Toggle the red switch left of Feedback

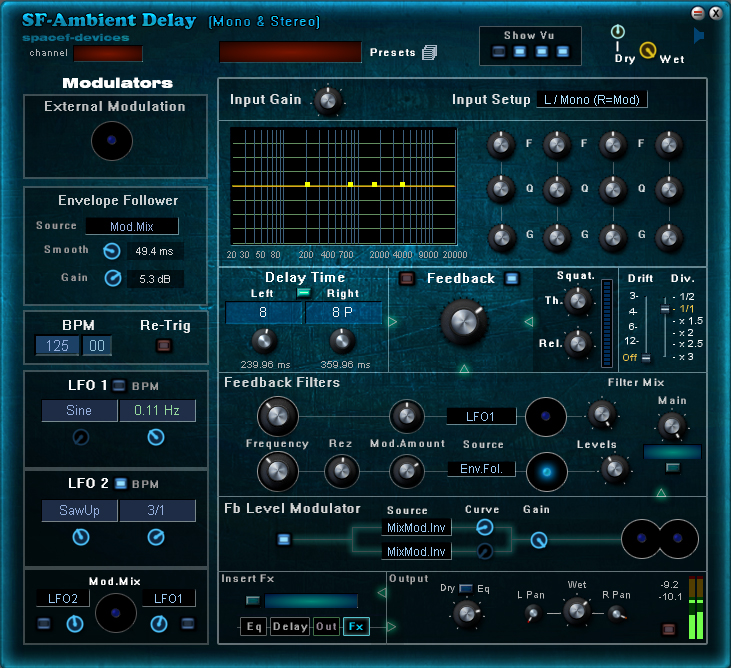tap(407, 279)
